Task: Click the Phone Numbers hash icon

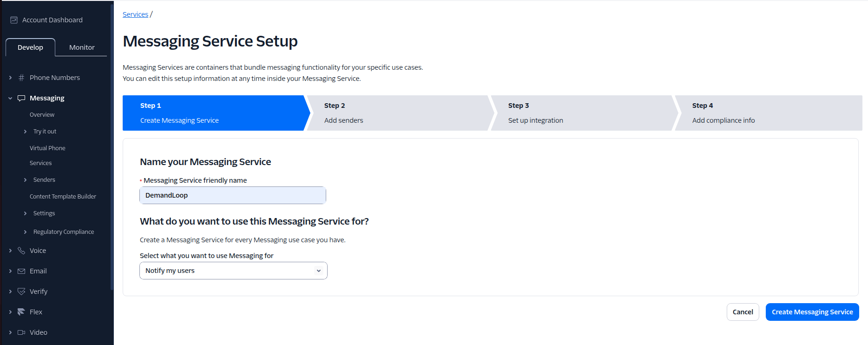Action: point(21,77)
